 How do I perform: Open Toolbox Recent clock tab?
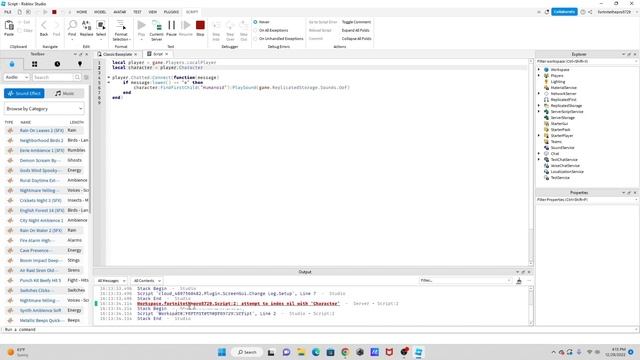(x=57, y=64)
